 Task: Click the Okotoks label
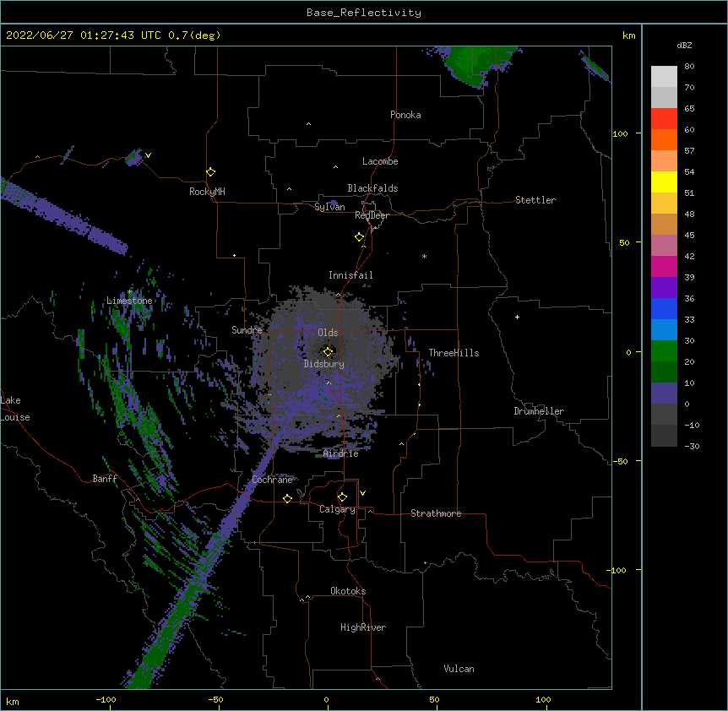(x=348, y=591)
